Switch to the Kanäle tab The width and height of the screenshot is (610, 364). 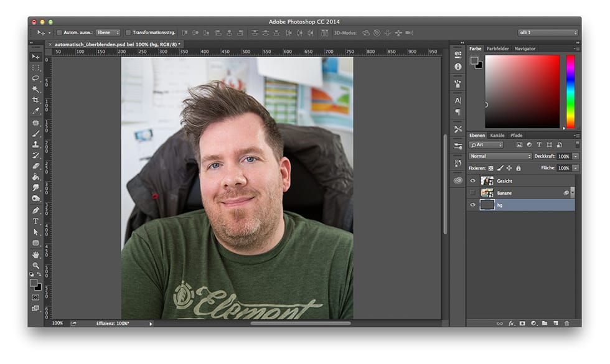click(x=497, y=136)
